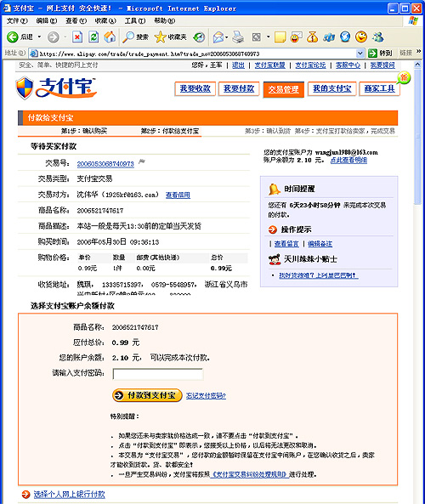The width and height of the screenshot is (425, 504).
Task: Expand the links (链接) chevron
Action: [418, 52]
